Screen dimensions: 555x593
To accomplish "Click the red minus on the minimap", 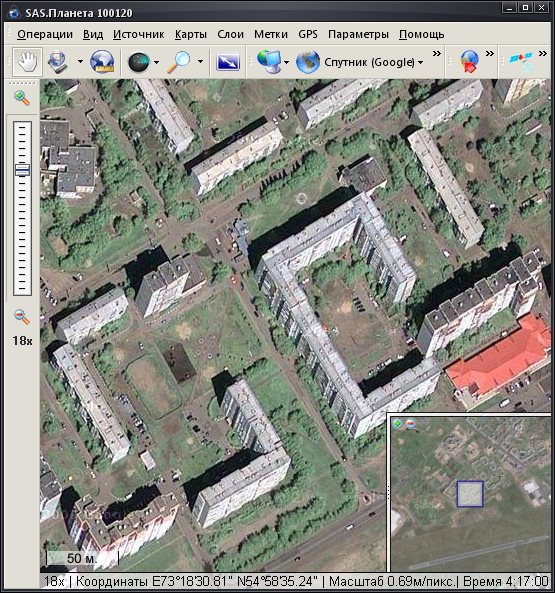I will point(410,423).
